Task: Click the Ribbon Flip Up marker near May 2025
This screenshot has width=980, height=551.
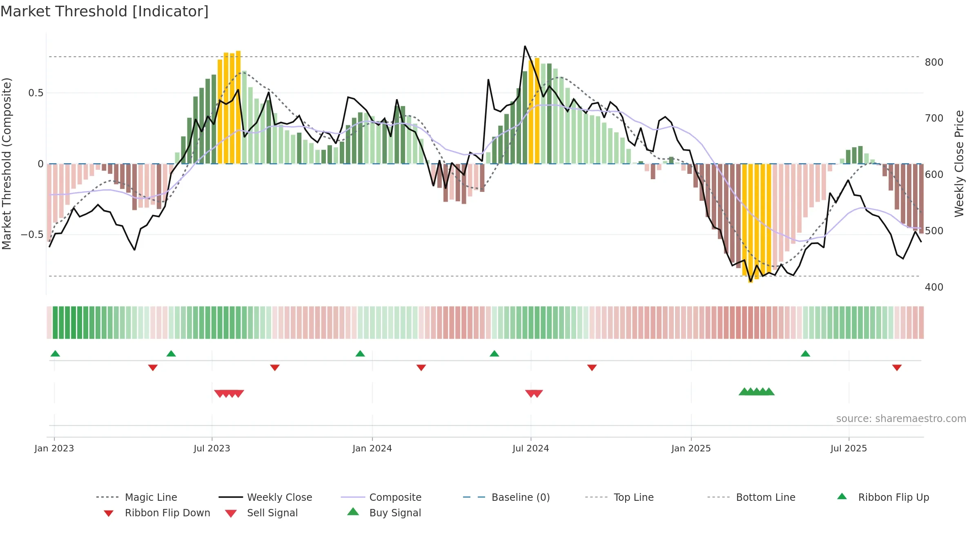Action: pyautogui.click(x=805, y=353)
